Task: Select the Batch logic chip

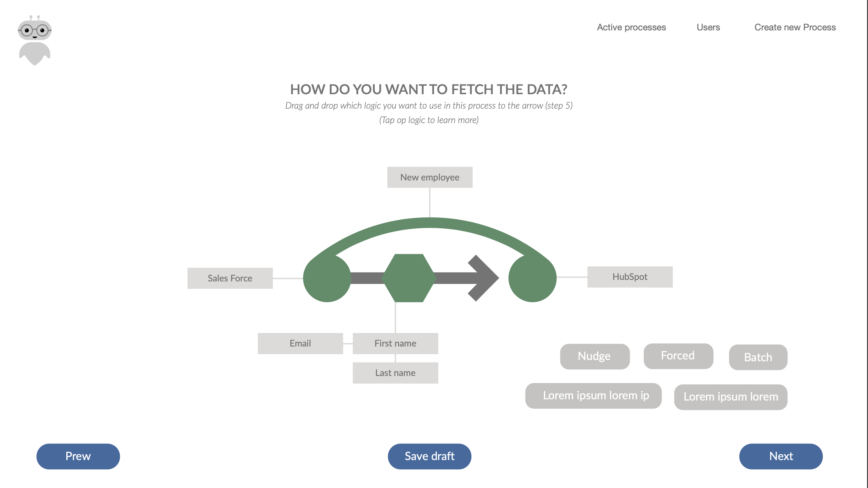Action: pos(758,357)
